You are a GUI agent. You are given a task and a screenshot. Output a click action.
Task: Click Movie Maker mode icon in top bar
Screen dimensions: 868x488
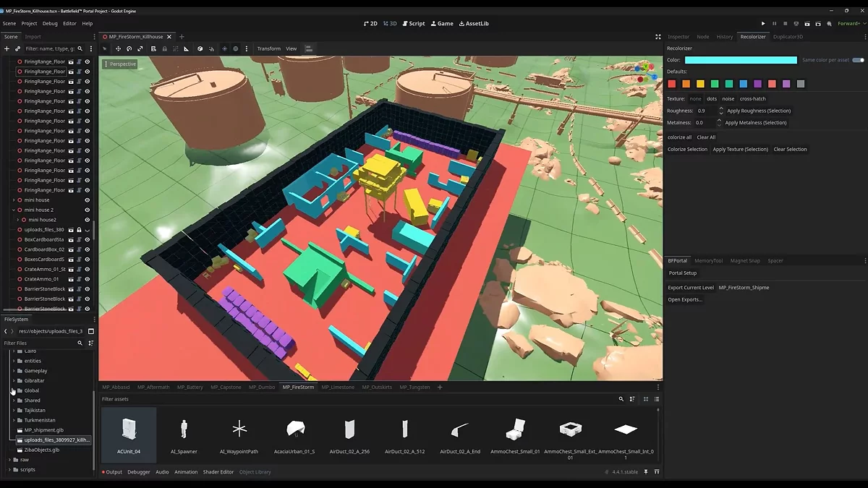pos(828,23)
